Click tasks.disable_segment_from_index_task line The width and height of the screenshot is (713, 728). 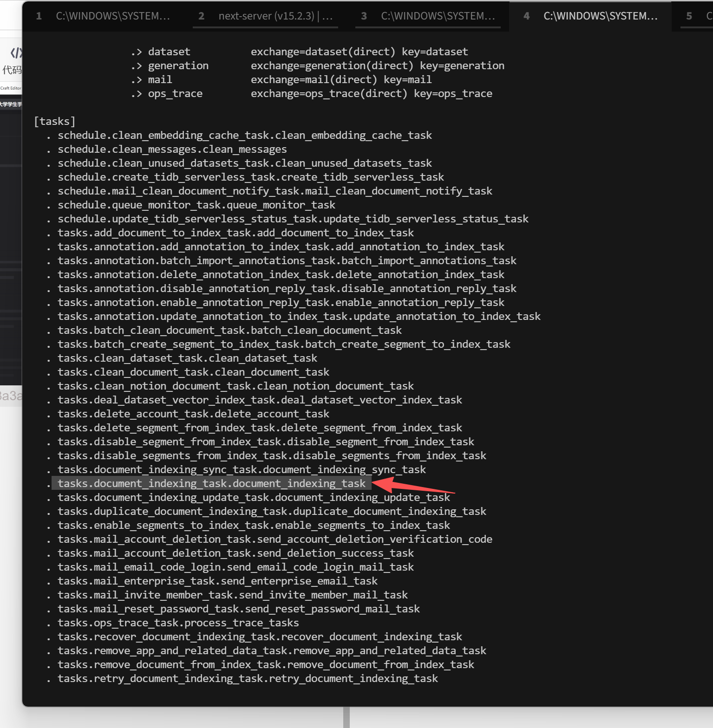(266, 442)
